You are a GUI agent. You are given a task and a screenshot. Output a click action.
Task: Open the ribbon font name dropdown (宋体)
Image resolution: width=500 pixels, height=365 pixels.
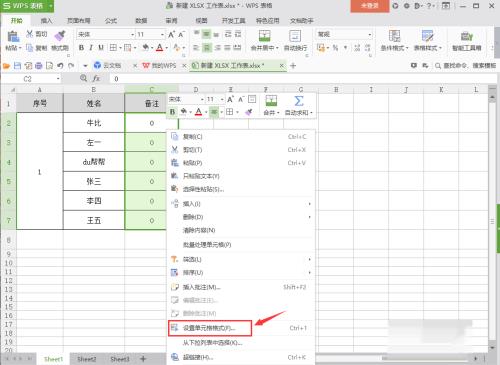pos(132,34)
